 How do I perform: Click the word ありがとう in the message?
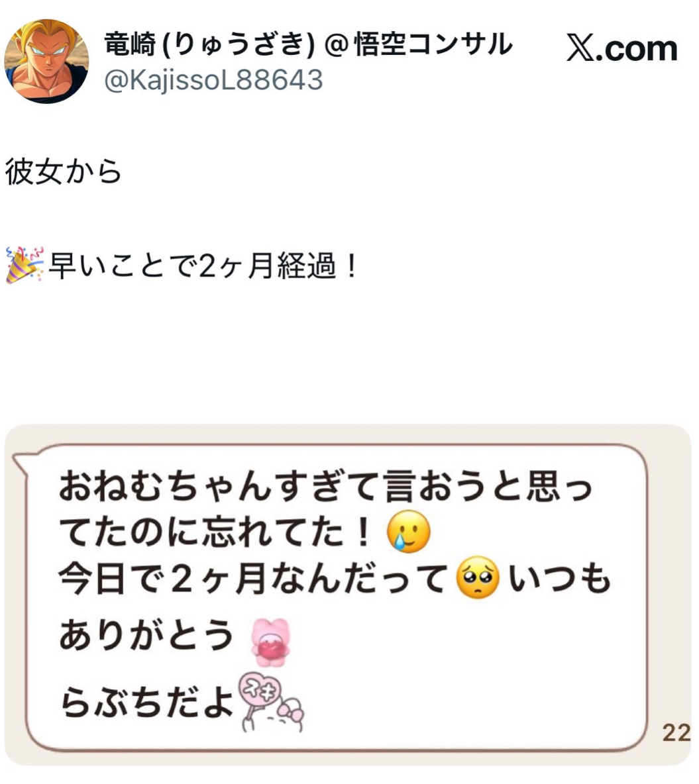[x=146, y=634]
